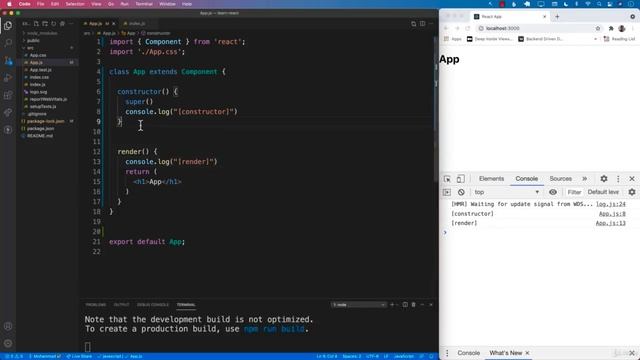This screenshot has height=360, width=640.
Task: Expand the console prompt arrow
Action: coord(445,232)
